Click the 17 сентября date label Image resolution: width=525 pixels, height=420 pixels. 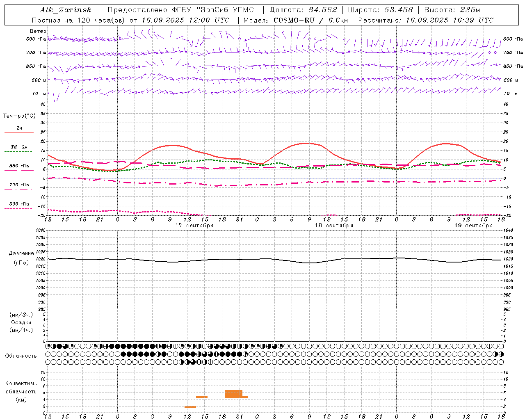pyautogui.click(x=194, y=225)
